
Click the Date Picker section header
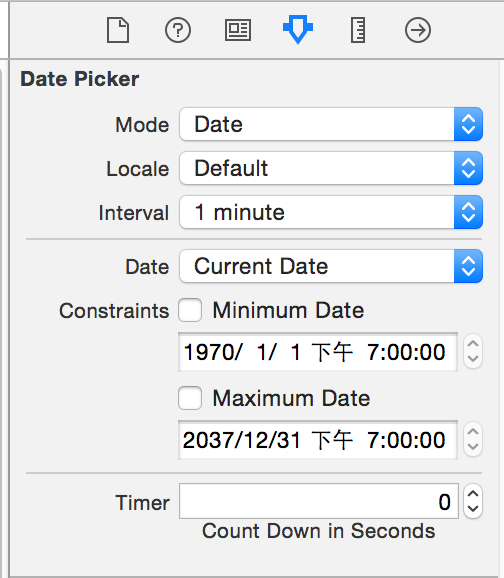click(x=80, y=79)
